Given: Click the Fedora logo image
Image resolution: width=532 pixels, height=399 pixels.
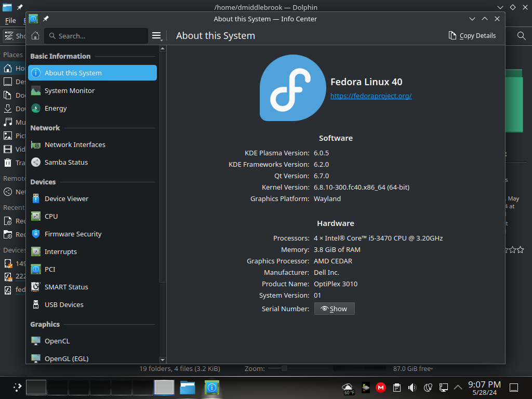Looking at the screenshot, I should pyautogui.click(x=293, y=88).
